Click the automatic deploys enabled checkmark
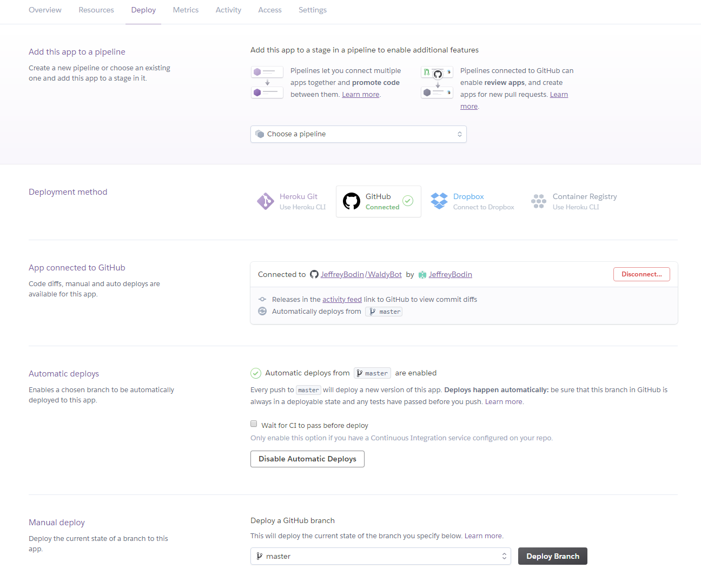The width and height of the screenshot is (701, 588). [256, 373]
